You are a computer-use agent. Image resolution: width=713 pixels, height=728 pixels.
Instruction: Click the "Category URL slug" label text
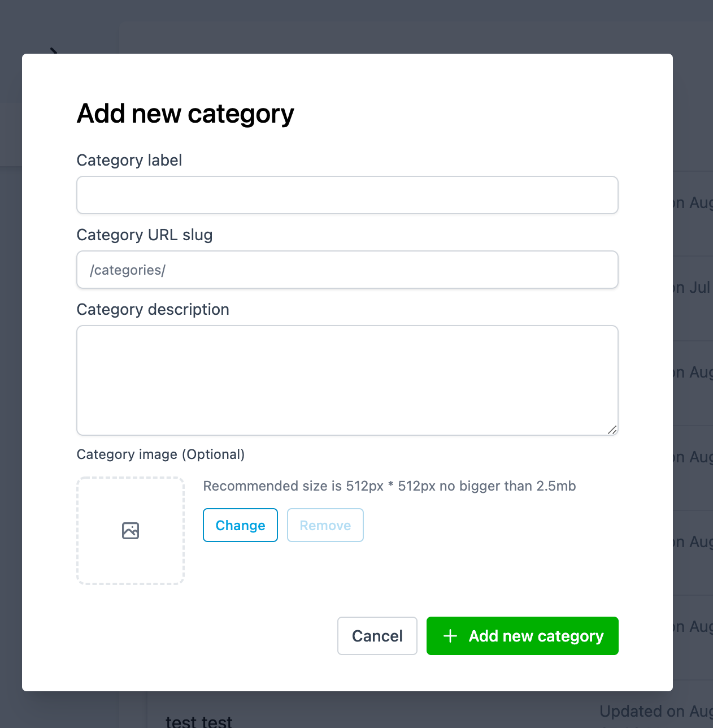pos(145,235)
